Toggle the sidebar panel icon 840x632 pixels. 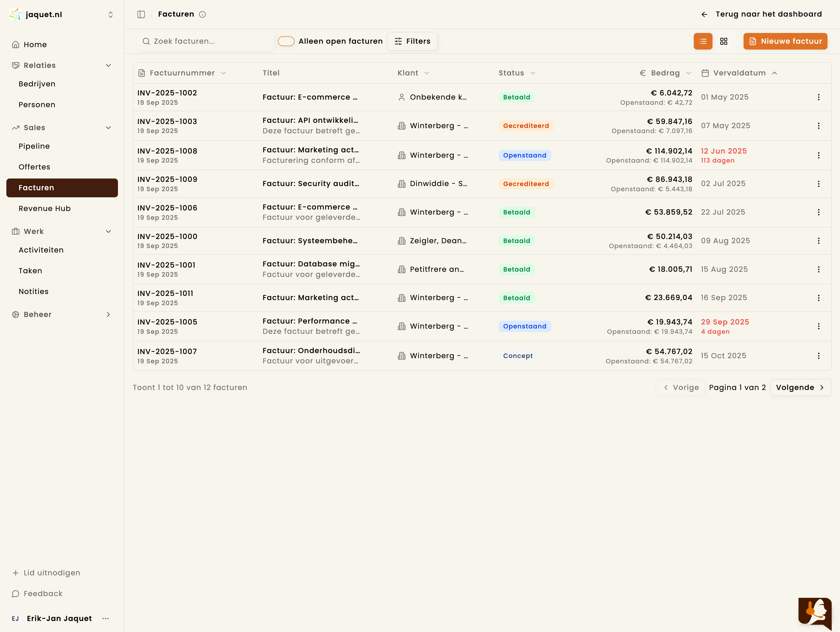tap(141, 14)
